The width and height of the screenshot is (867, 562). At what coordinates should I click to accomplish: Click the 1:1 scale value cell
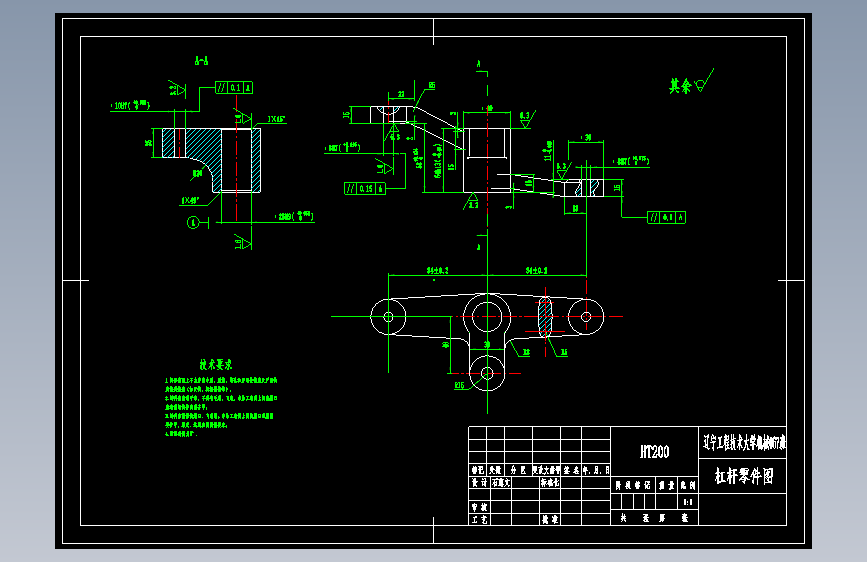[688, 502]
